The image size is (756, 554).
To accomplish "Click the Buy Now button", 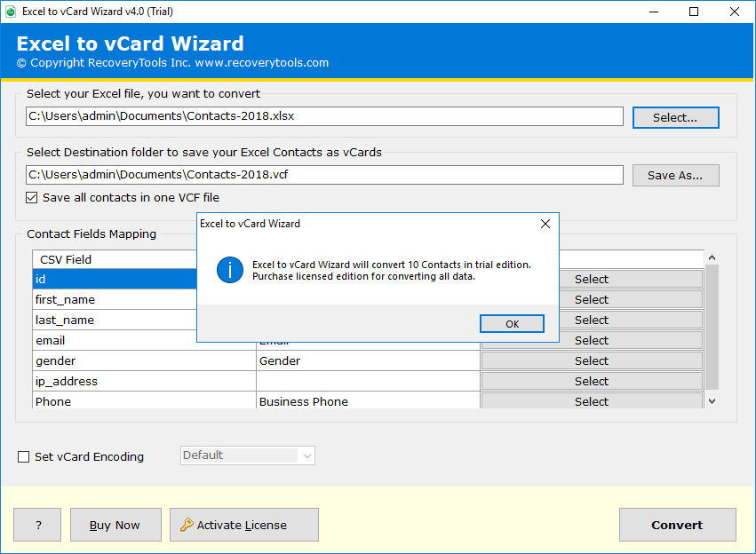I will pyautogui.click(x=115, y=525).
